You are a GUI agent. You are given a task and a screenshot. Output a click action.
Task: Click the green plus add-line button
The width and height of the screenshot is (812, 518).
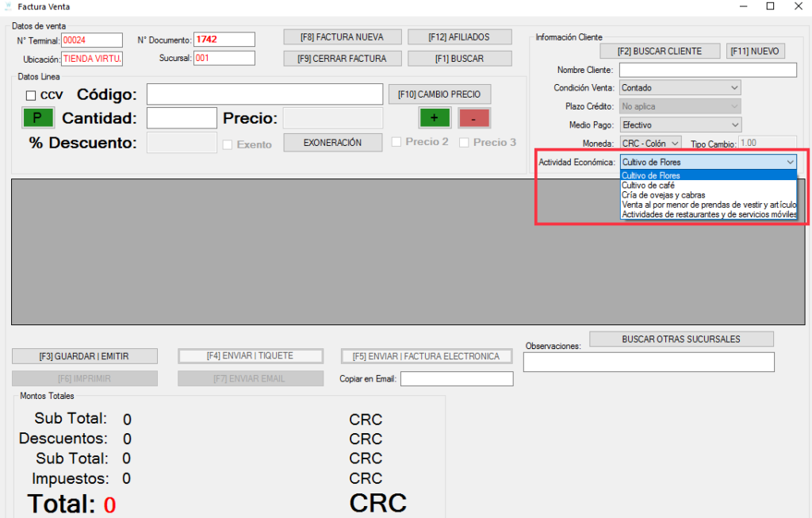[435, 118]
